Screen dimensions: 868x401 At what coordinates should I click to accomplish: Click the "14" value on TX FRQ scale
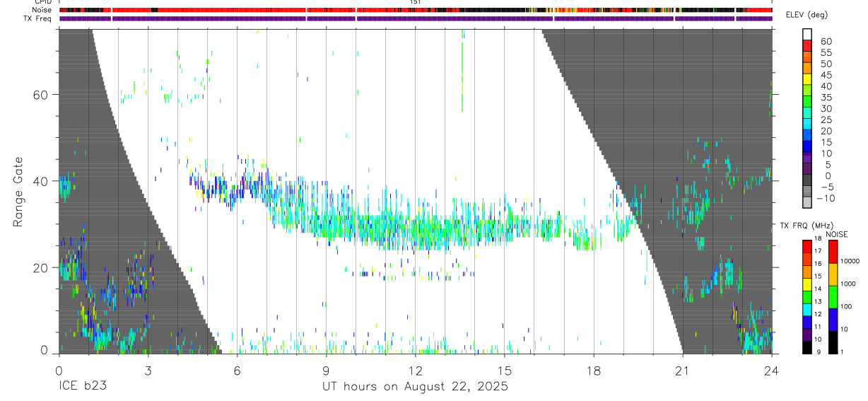tap(816, 289)
